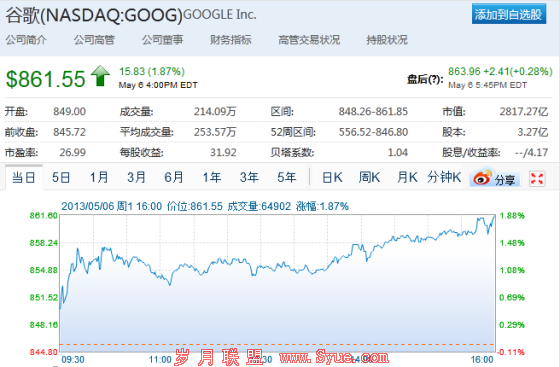Switch chart to 5年 range
The height and width of the screenshot is (367, 560).
pos(287,177)
